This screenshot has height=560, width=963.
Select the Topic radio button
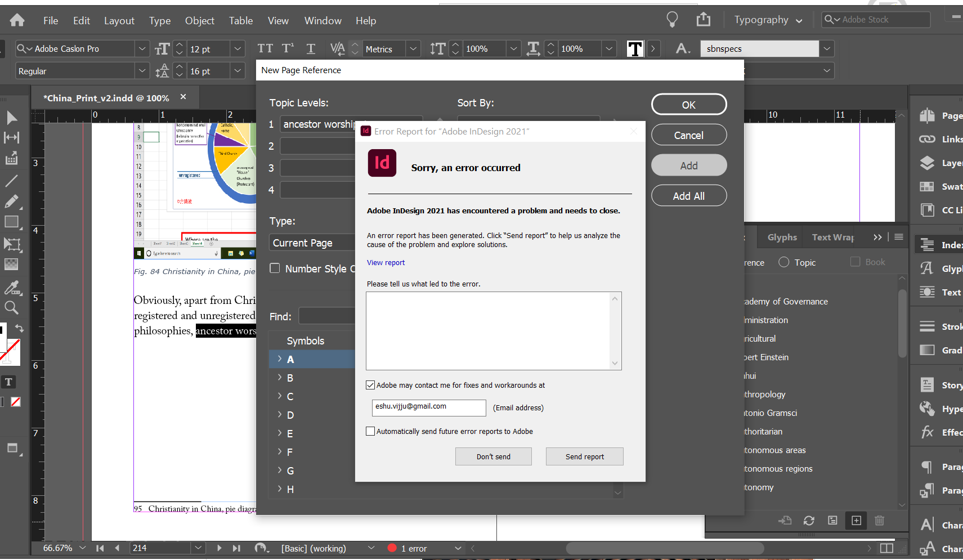(784, 262)
